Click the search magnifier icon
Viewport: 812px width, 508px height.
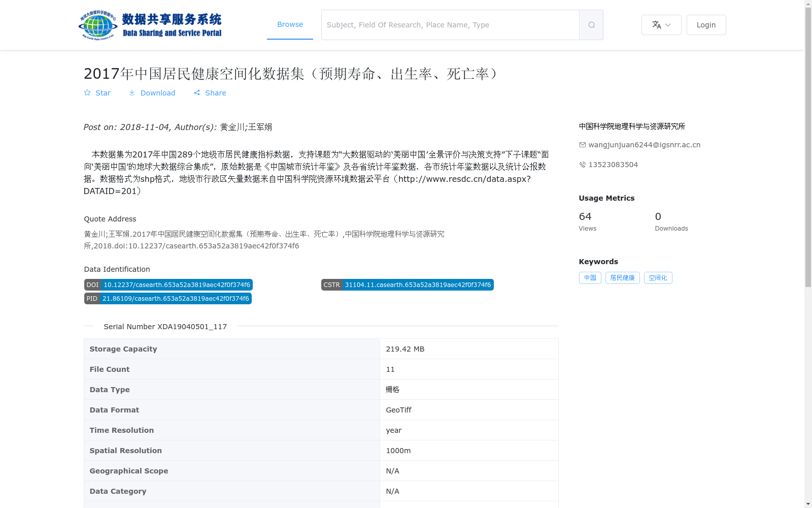(x=591, y=24)
